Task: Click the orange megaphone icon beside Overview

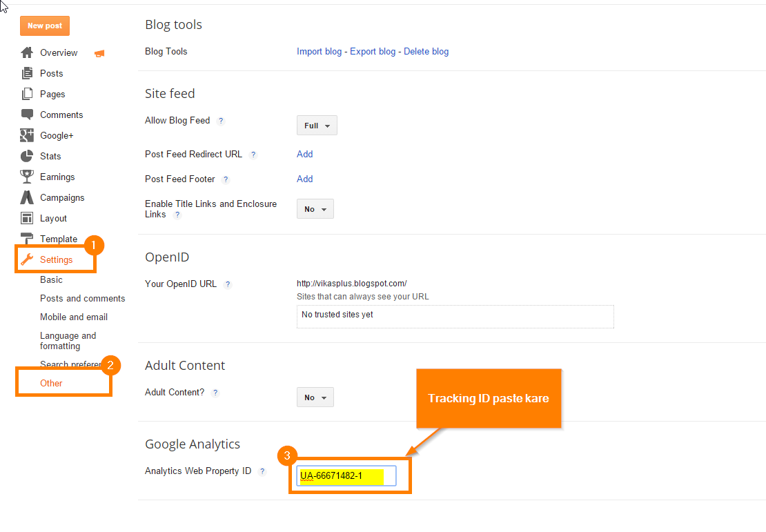Action: 99,53
